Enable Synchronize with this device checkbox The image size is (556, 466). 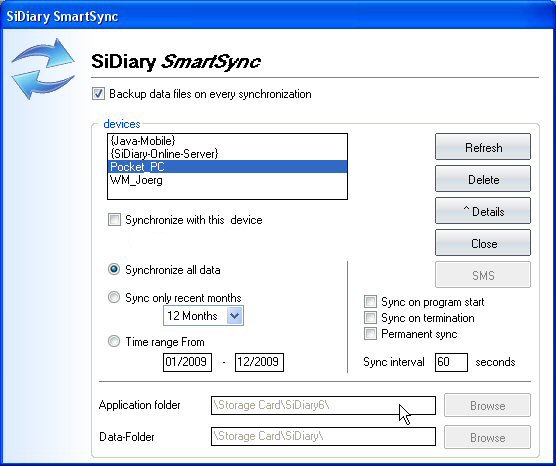coord(114,220)
